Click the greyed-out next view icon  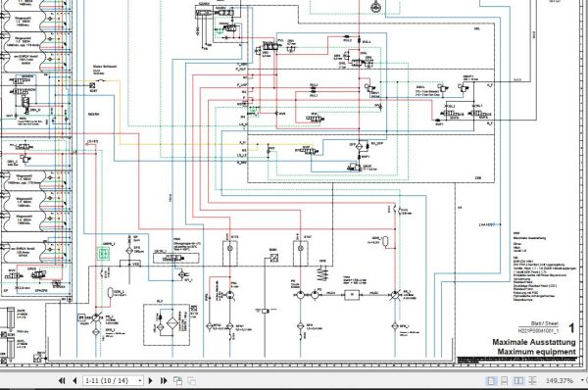pyautogui.click(x=191, y=380)
